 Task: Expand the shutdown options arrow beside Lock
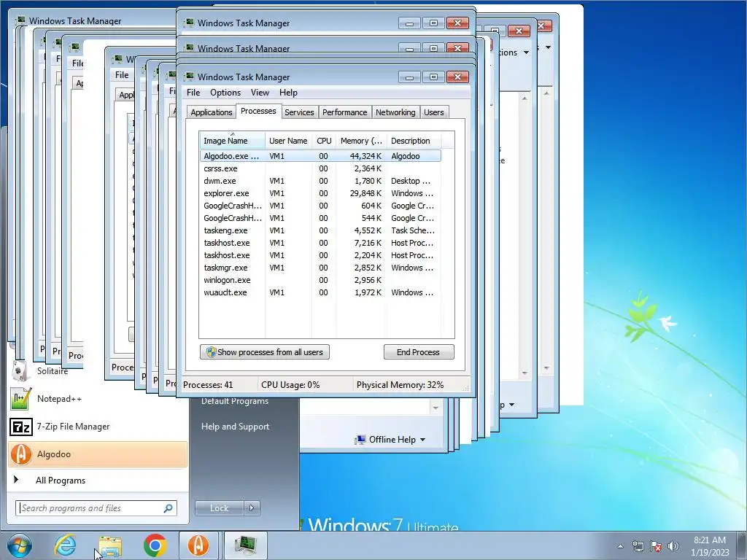[x=252, y=508]
